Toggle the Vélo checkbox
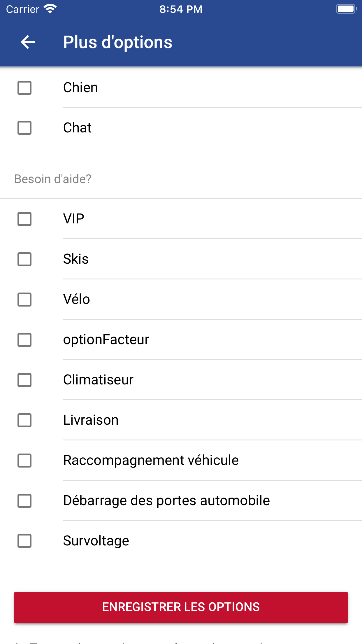Viewport: 362px width, 644px height. coord(24,300)
